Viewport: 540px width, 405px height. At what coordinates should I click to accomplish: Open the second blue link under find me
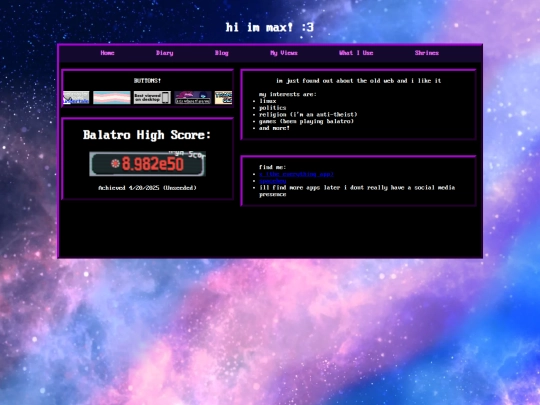tap(272, 181)
